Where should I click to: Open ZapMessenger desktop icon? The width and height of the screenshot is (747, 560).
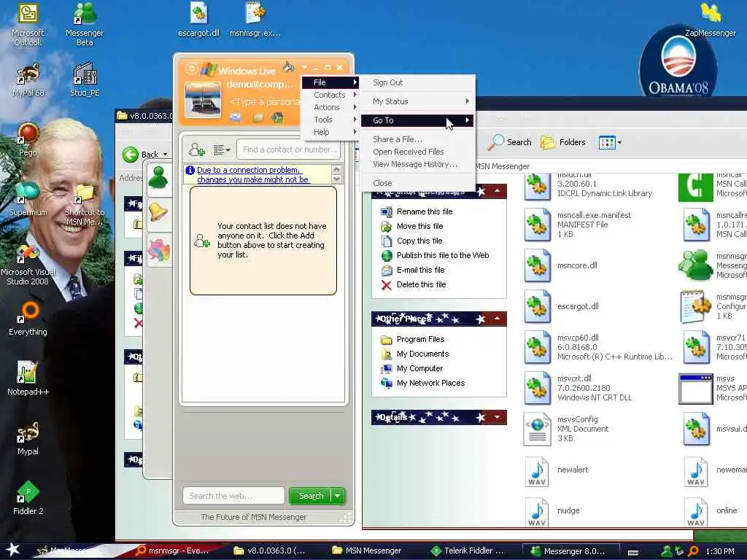[x=711, y=20]
